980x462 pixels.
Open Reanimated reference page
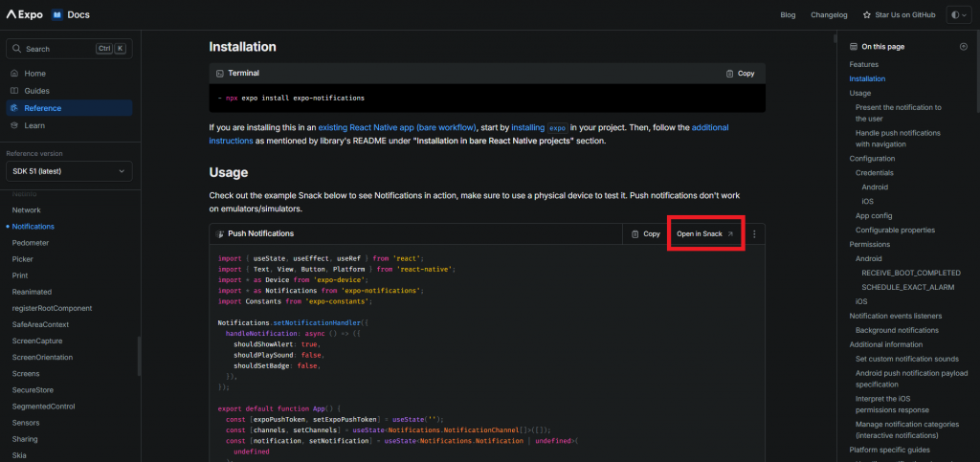coord(32,292)
